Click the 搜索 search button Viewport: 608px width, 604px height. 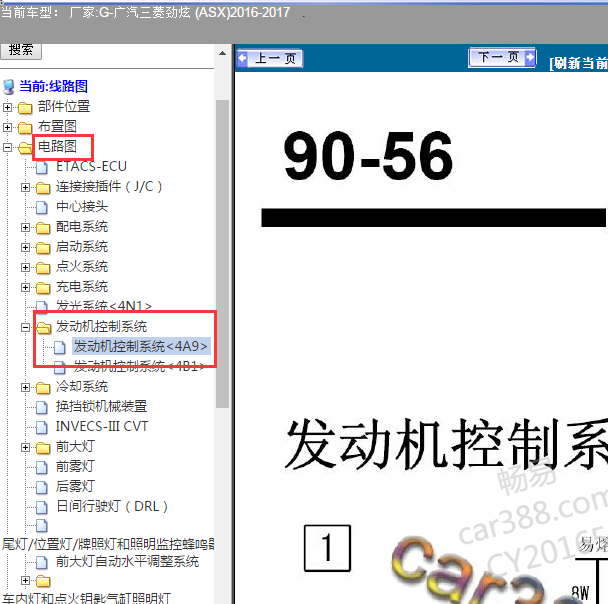21,51
